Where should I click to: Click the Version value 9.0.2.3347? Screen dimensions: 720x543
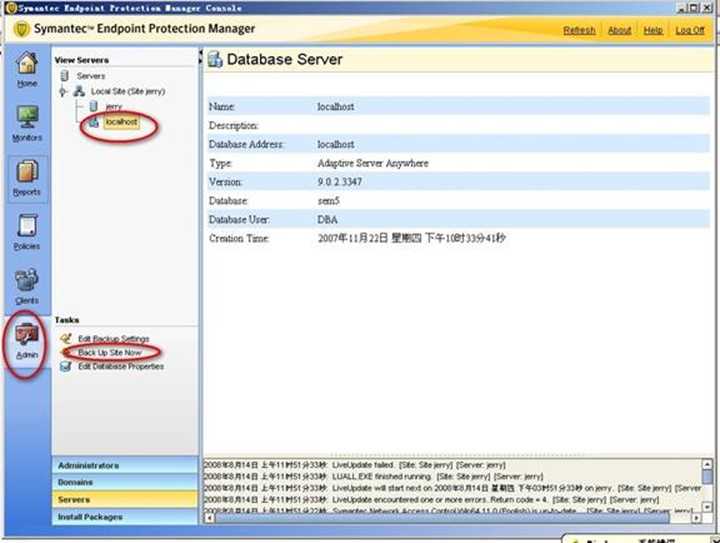click(x=340, y=182)
